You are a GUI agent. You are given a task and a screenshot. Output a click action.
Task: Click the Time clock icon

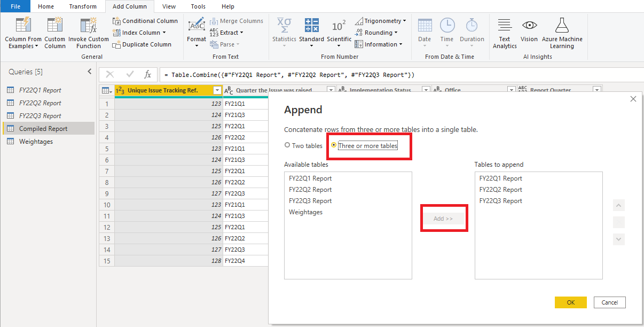pos(447,26)
